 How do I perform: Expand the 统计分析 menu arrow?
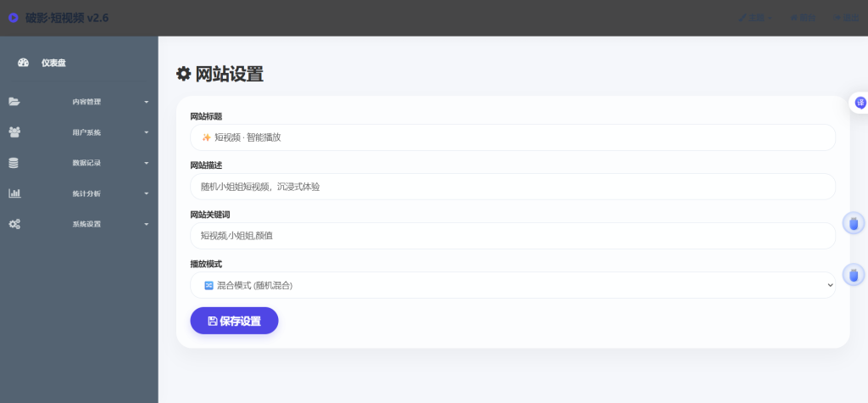coord(146,193)
